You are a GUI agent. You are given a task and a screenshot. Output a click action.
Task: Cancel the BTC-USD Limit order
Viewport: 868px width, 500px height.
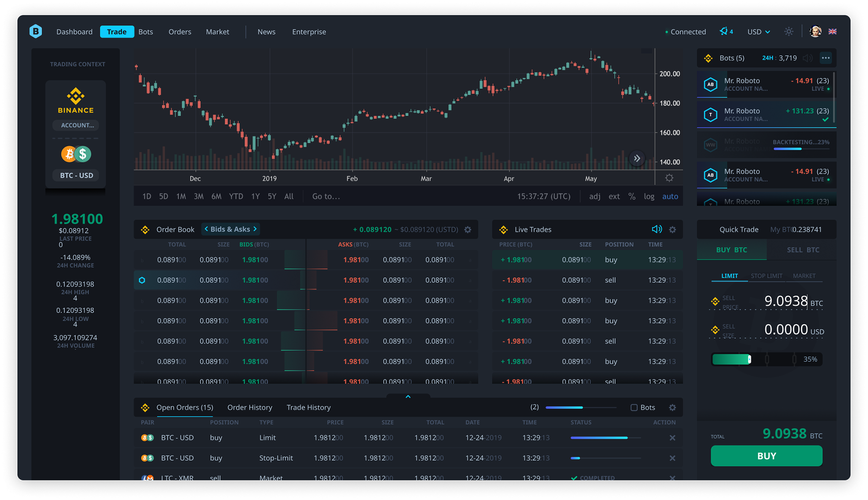(x=672, y=438)
